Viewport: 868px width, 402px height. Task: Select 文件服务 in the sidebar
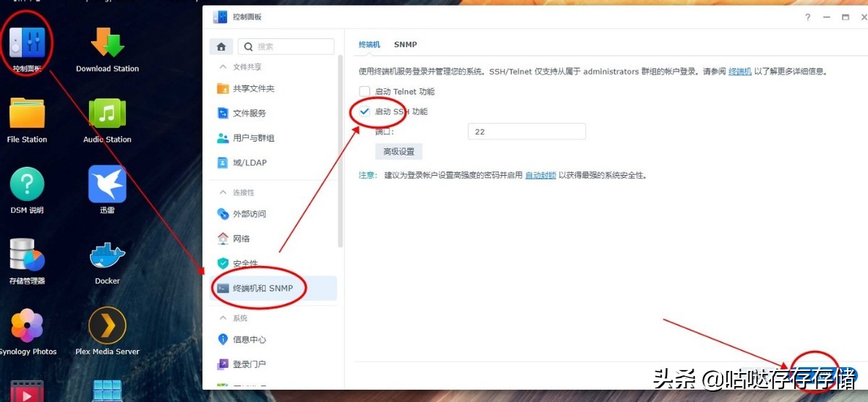click(x=273, y=114)
